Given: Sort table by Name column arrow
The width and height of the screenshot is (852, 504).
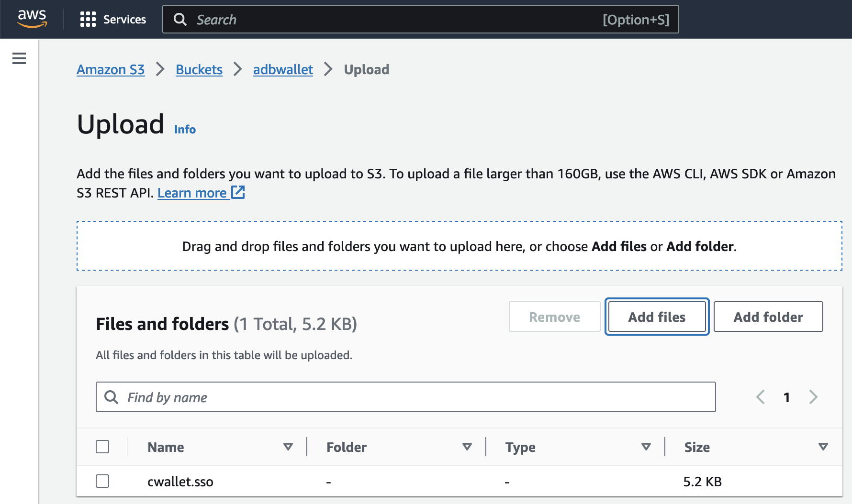Looking at the screenshot, I should [288, 447].
